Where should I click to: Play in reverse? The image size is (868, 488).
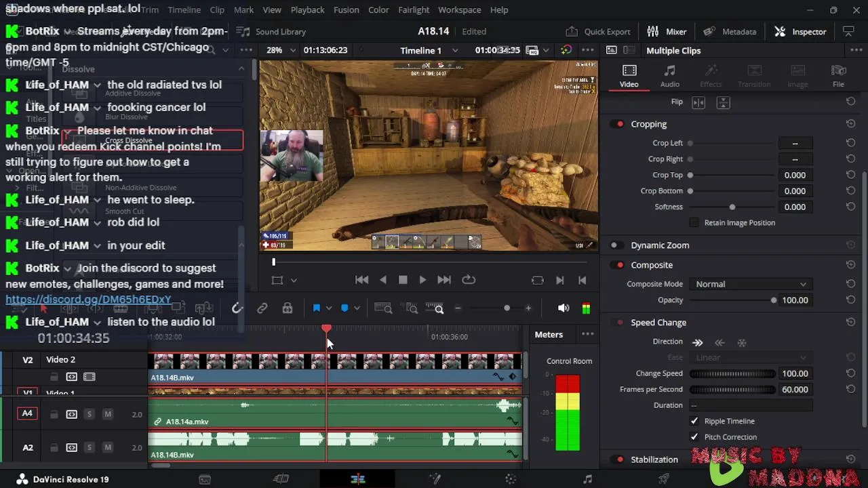(x=383, y=279)
